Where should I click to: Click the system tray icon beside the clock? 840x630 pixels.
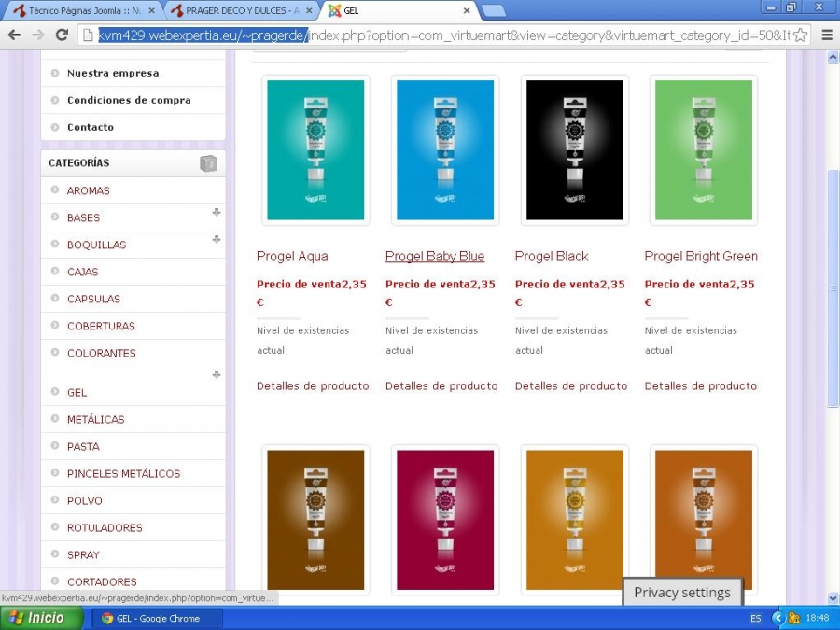pyautogui.click(x=794, y=619)
